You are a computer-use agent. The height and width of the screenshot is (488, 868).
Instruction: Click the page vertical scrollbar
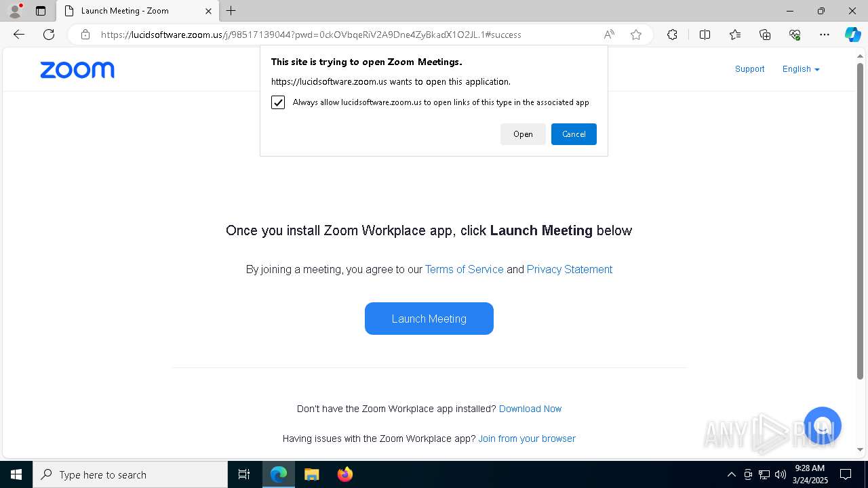tap(860, 220)
